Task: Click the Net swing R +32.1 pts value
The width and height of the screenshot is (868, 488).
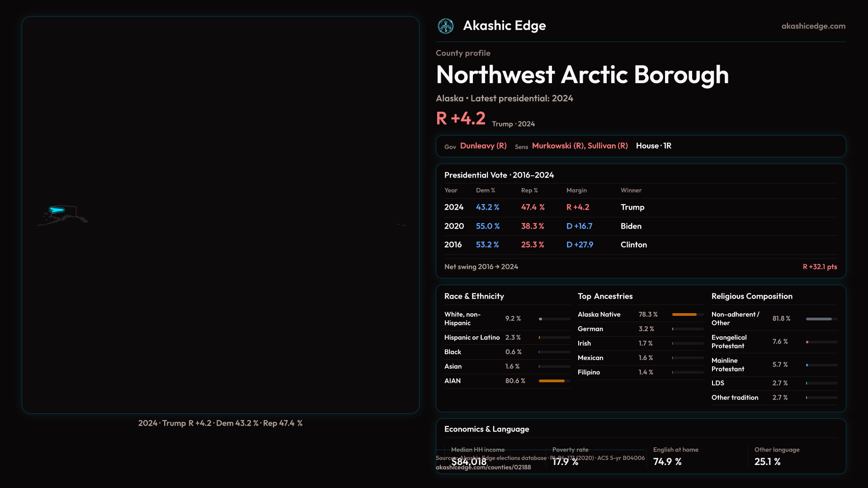Action: [x=820, y=267]
